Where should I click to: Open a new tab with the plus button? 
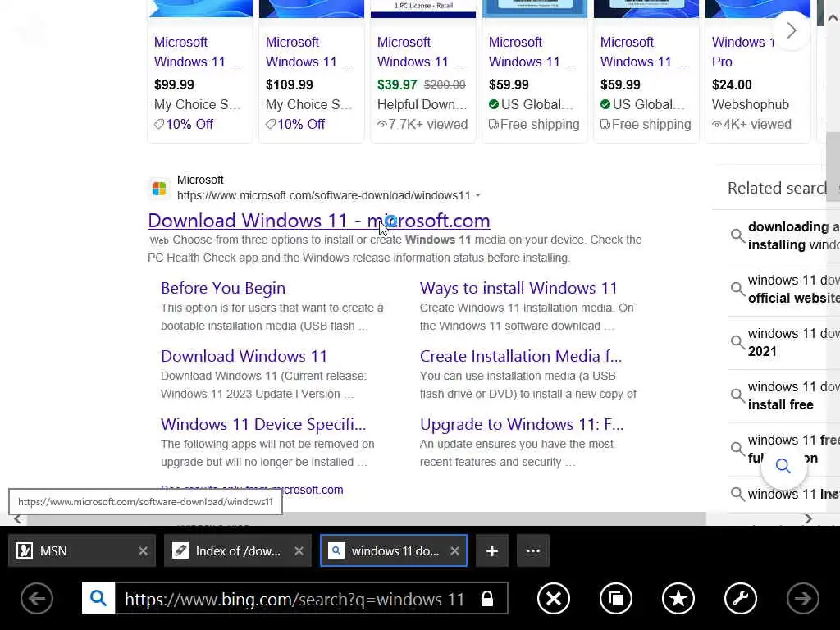click(492, 550)
